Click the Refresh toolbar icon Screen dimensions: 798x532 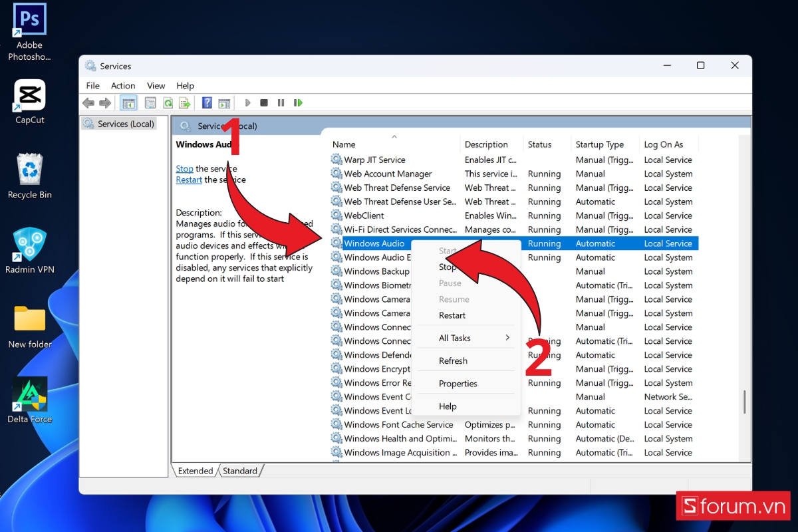(x=168, y=103)
